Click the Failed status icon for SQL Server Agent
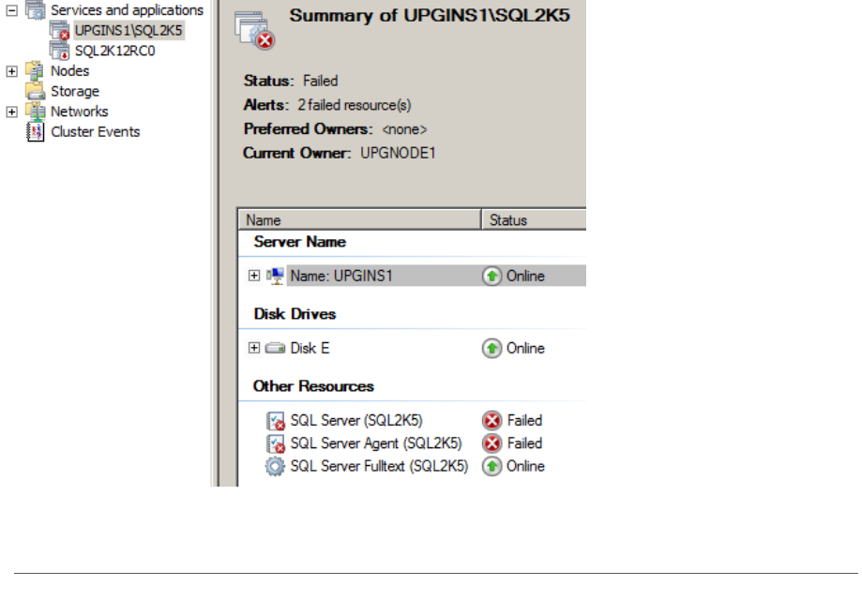Screen dimensions: 862x616 coord(492,443)
